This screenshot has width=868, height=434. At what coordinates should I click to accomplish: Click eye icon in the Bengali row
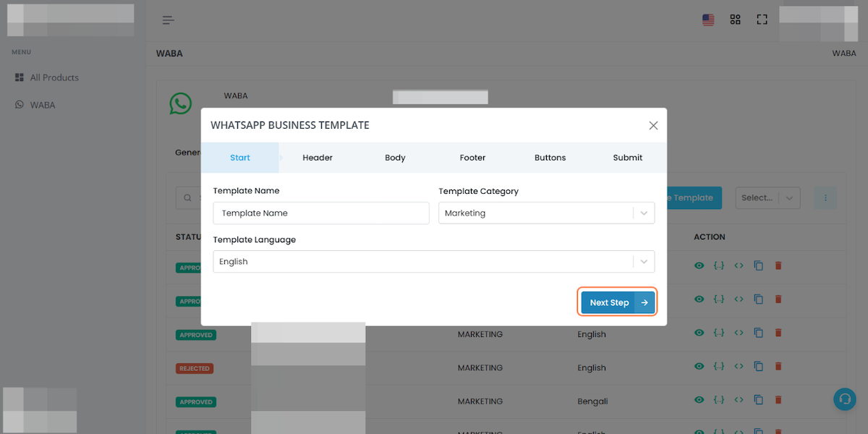(x=699, y=399)
